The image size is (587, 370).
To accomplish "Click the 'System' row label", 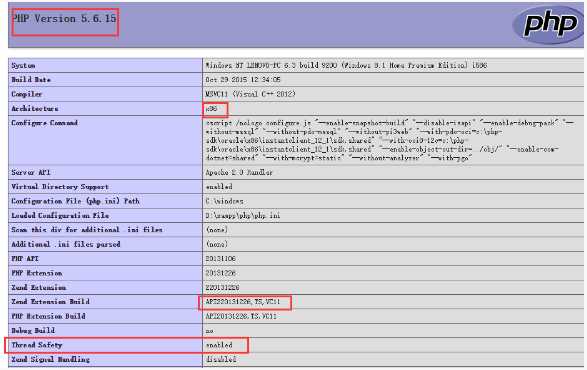I will tap(23, 66).
